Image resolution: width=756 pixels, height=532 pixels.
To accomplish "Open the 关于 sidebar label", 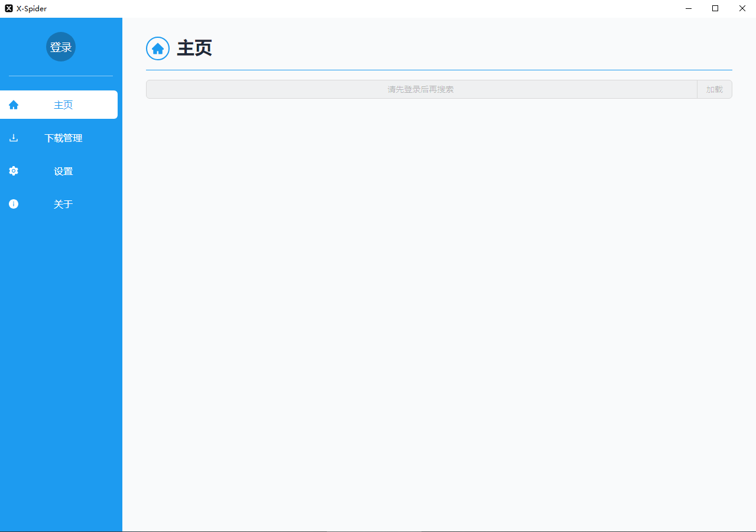I will pyautogui.click(x=63, y=204).
